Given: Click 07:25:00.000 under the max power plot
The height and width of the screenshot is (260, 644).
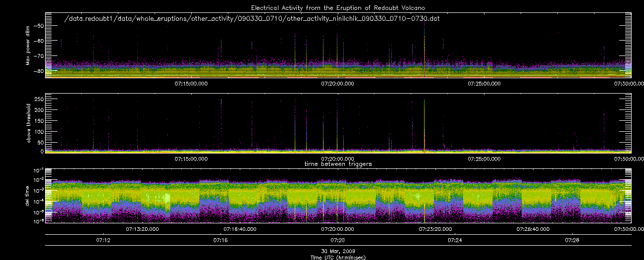Looking at the screenshot, I should click(x=484, y=83).
